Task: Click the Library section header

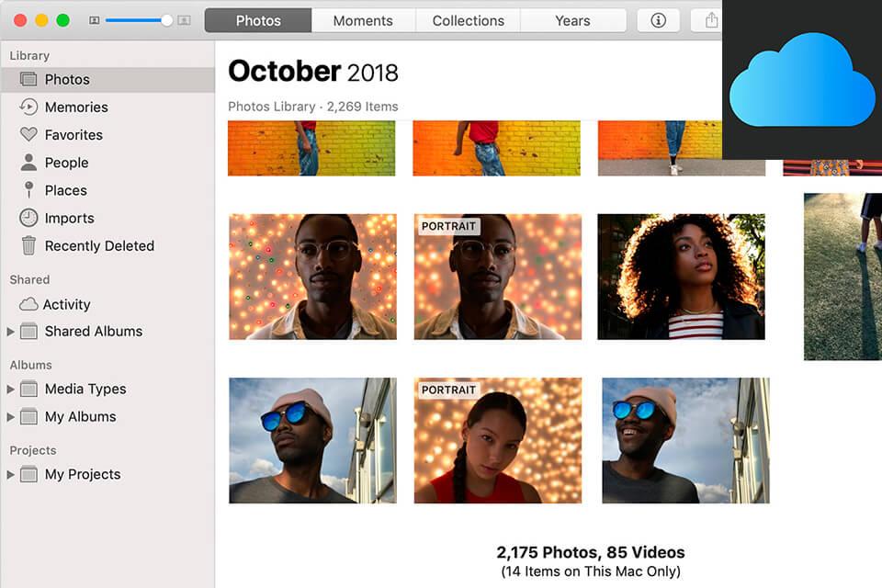Action: click(29, 55)
